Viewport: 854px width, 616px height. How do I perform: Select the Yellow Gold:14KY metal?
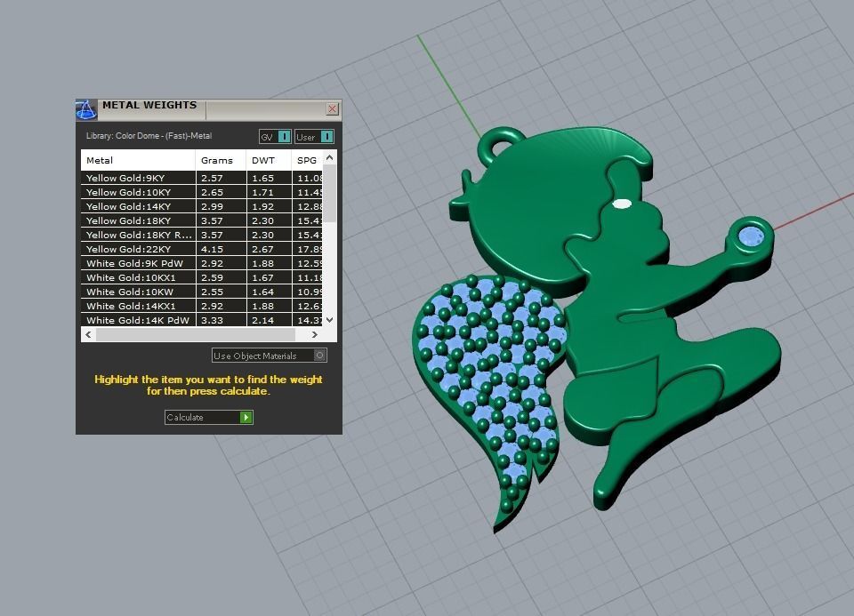coord(202,206)
